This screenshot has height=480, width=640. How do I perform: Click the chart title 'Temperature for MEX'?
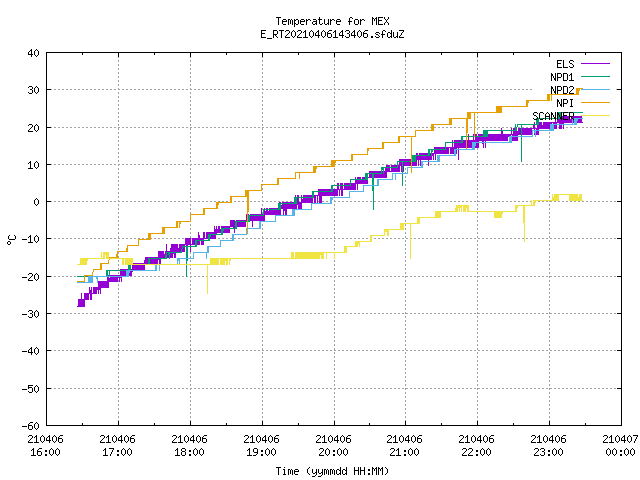(x=332, y=21)
